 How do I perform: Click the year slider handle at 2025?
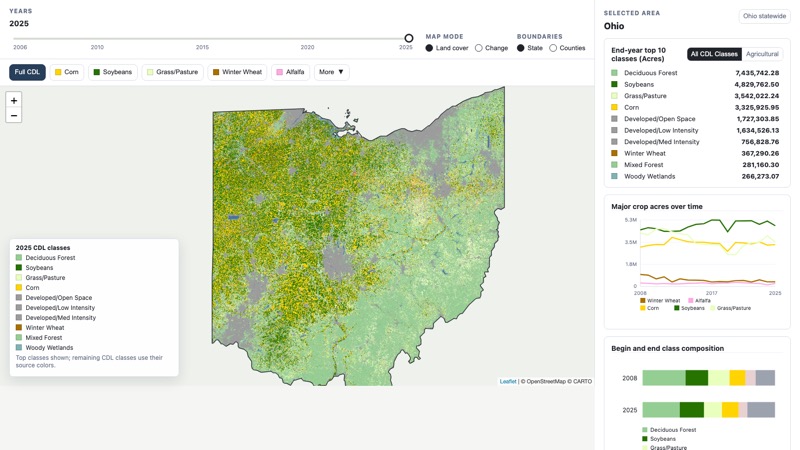[409, 38]
